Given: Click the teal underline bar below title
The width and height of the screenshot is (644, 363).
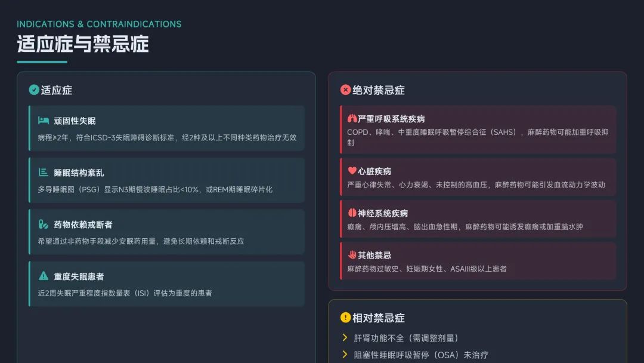Looking at the screenshot, I should (42, 61).
